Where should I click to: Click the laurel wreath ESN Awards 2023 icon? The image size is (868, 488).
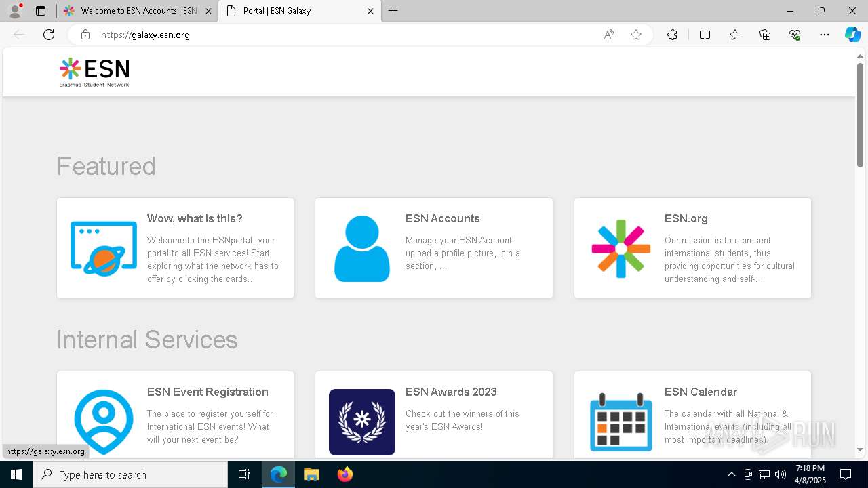tap(362, 422)
